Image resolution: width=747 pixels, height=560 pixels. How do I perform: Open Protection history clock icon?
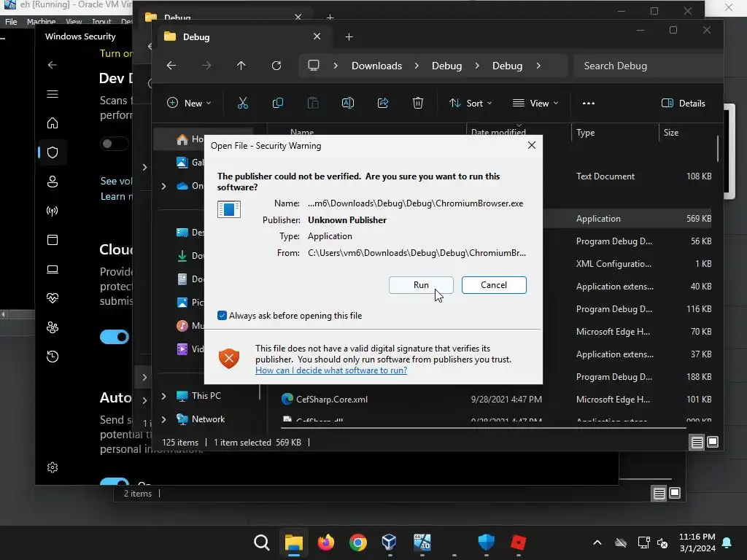tap(53, 357)
